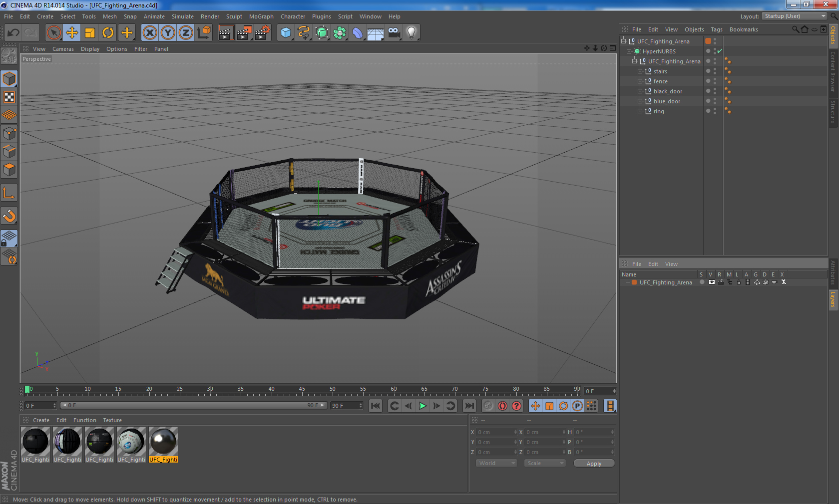Toggle HyperNURBS enable checkmark

coord(720,51)
